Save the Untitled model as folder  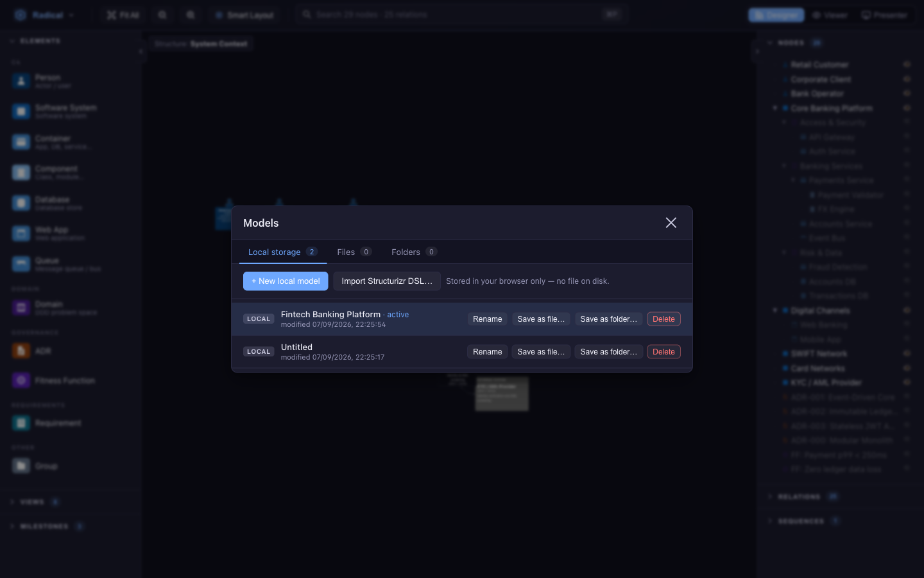[609, 352]
